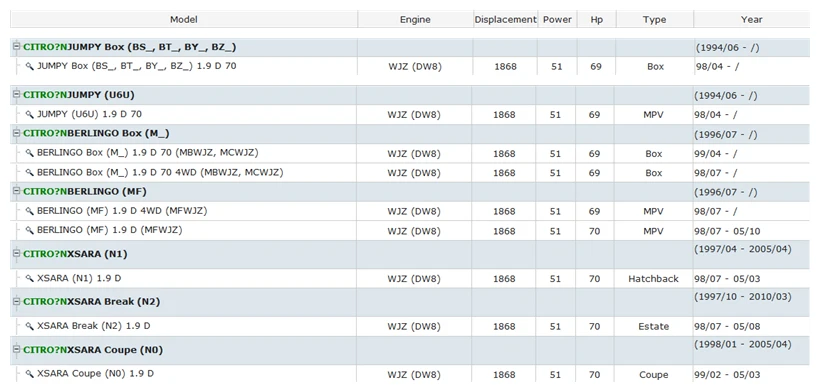Select BERLINGO Box (M_) 1.9 D 70 4WD model
Image resolution: width=820 pixels, height=392 pixels.
click(160, 172)
